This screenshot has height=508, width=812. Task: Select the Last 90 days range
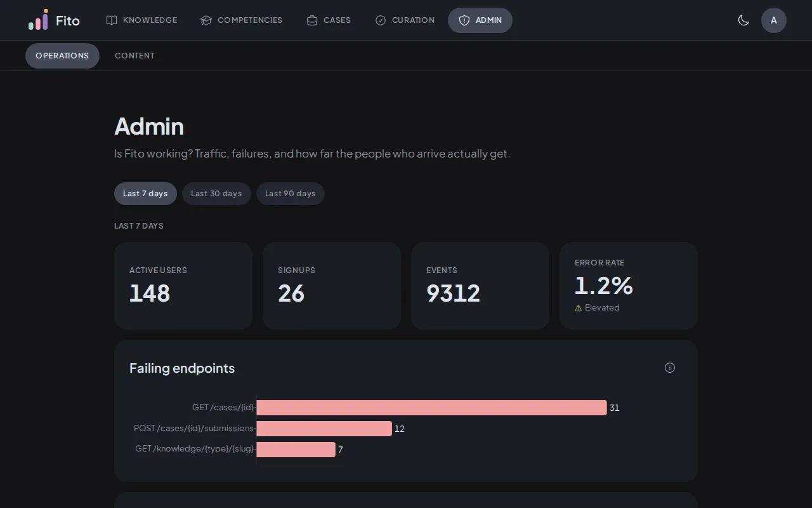(290, 194)
